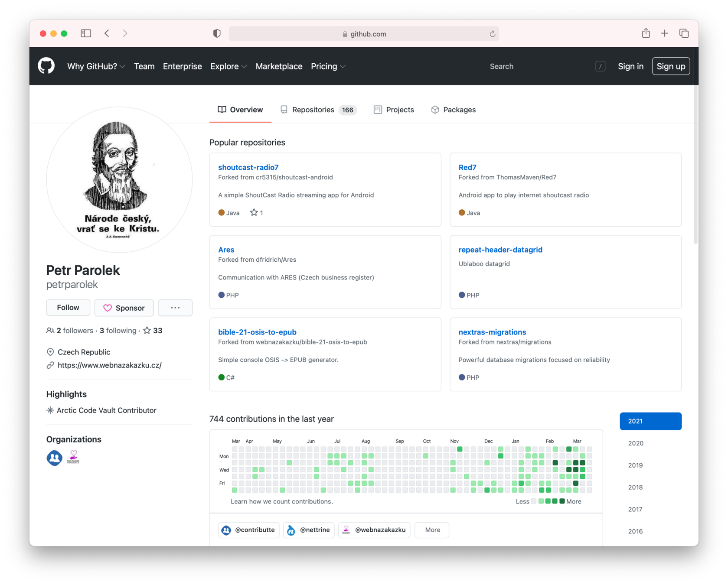Open a new tab with the plus icon
728x585 pixels.
tap(664, 33)
